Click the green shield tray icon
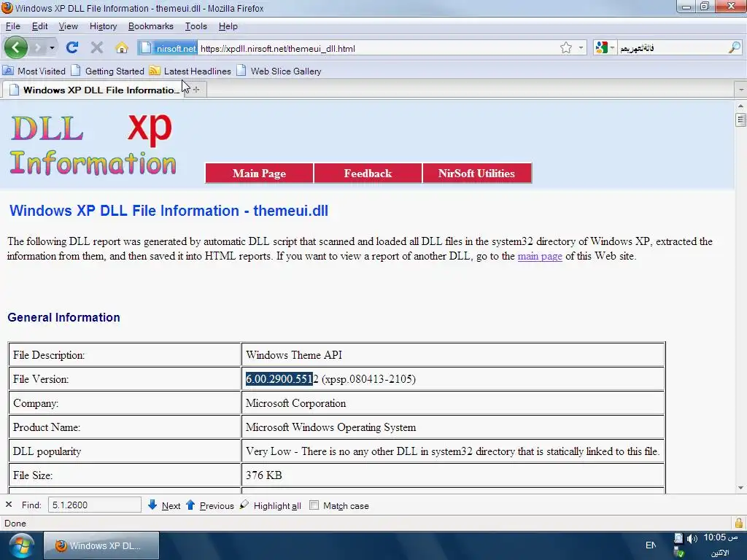The image size is (747, 560). (679, 553)
